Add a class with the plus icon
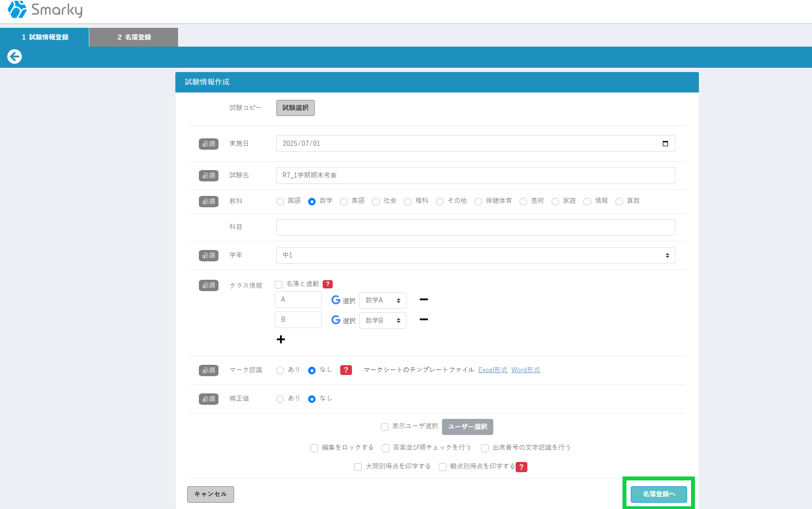Viewport: 812px width, 509px height. click(281, 339)
